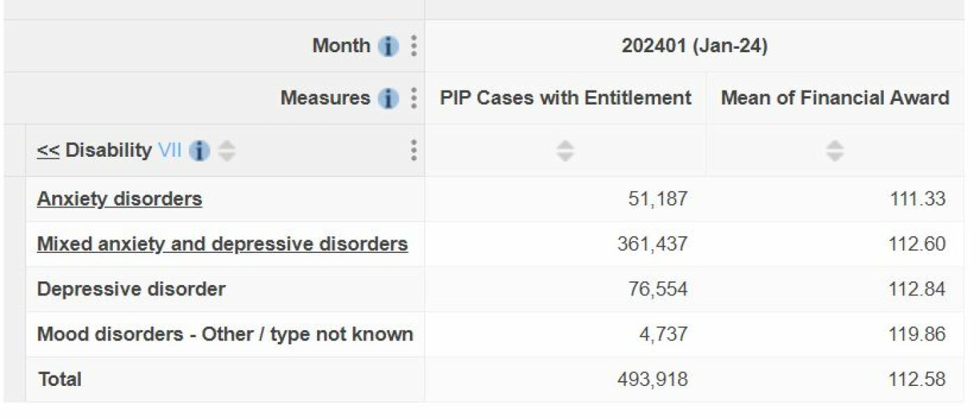Click the Measures info icon

388,98
